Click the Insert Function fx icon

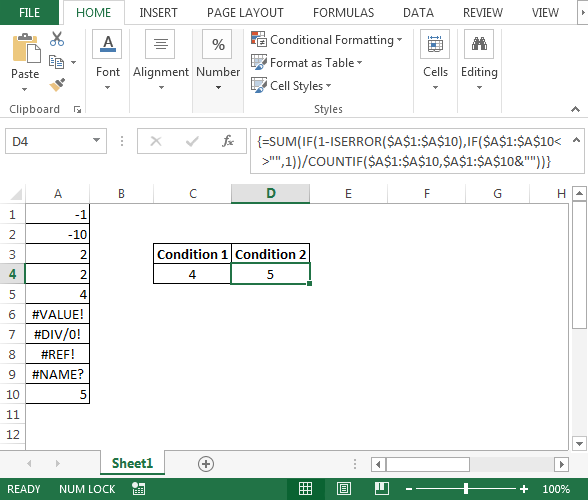coord(228,141)
